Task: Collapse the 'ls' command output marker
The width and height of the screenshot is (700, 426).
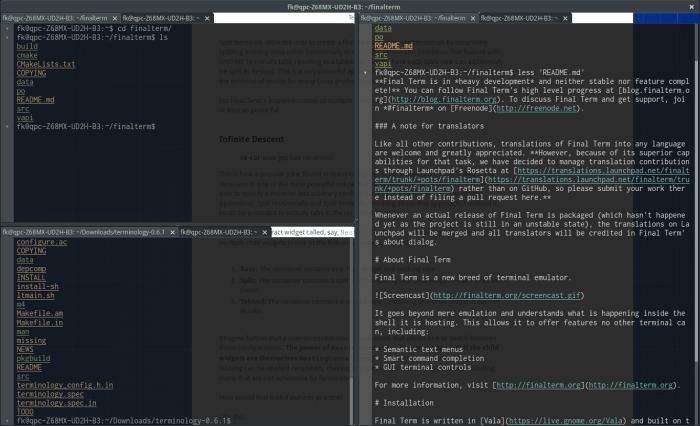Action: coord(7,38)
